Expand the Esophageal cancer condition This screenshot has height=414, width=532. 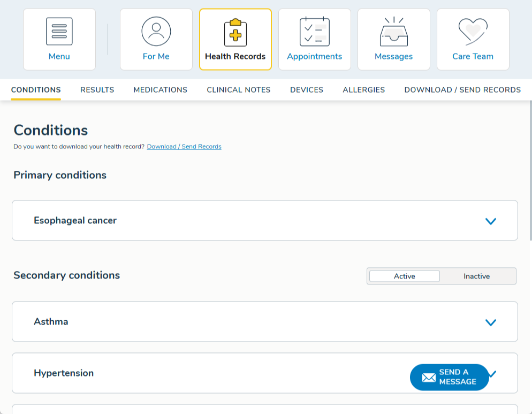[490, 221]
